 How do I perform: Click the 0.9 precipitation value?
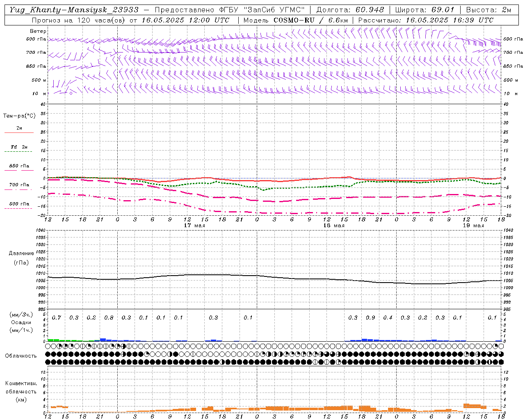[x=370, y=318]
